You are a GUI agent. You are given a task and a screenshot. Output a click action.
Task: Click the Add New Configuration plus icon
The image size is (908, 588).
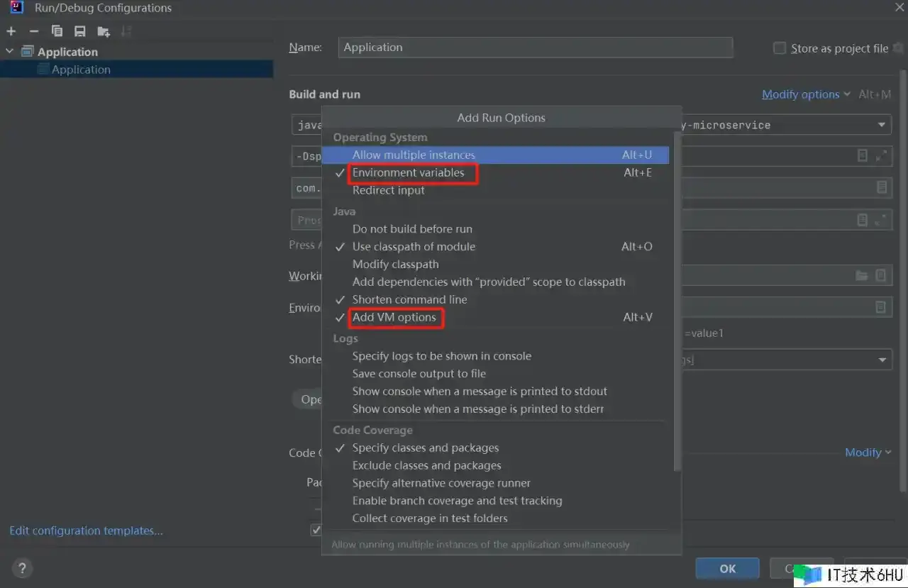point(11,31)
